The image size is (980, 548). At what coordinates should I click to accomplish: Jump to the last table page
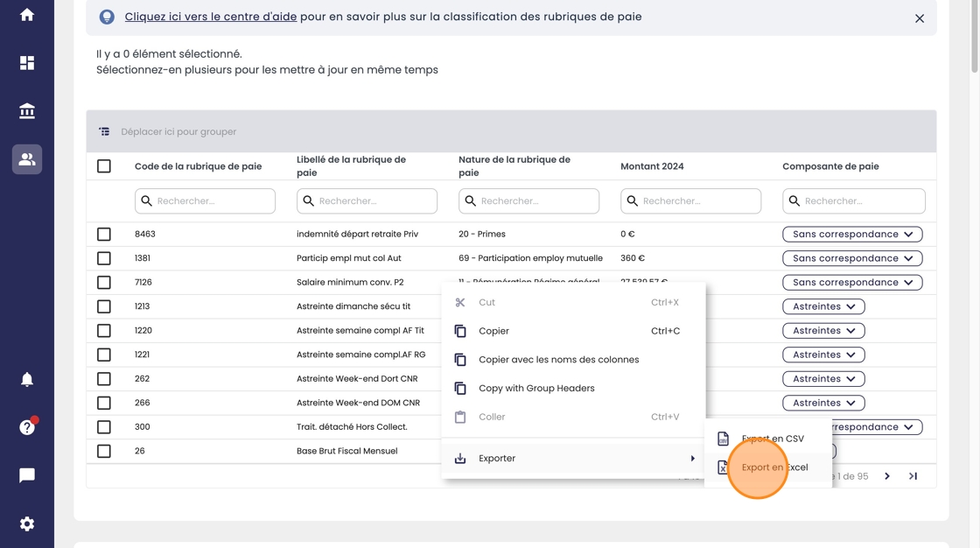pos(913,476)
